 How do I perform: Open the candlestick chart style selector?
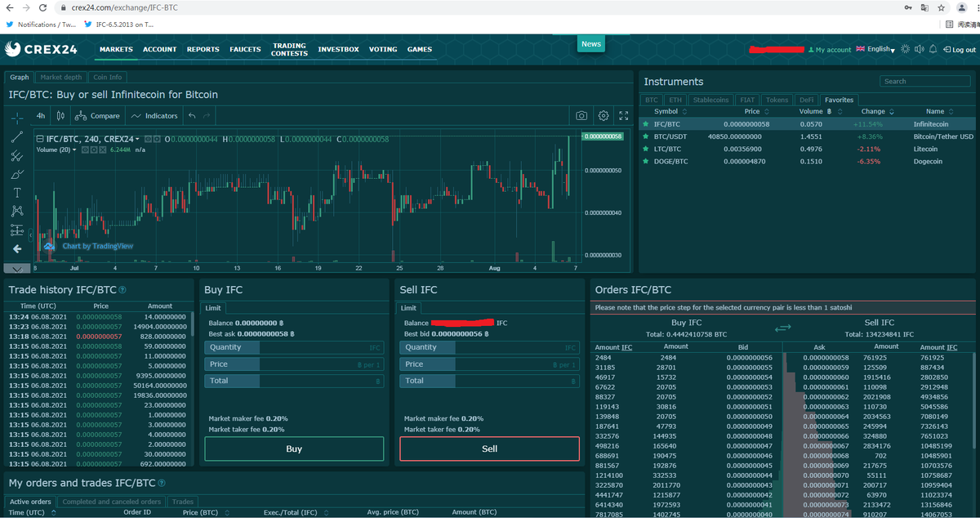coord(60,116)
